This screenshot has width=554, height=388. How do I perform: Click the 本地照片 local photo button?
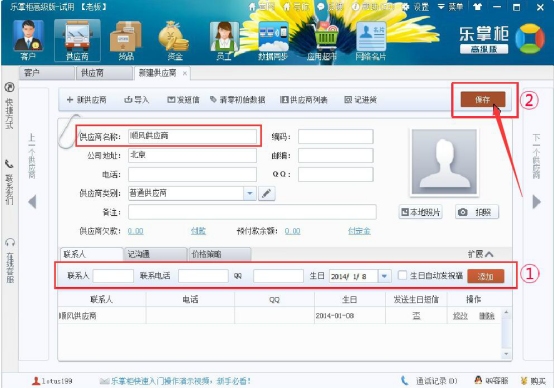(420, 212)
